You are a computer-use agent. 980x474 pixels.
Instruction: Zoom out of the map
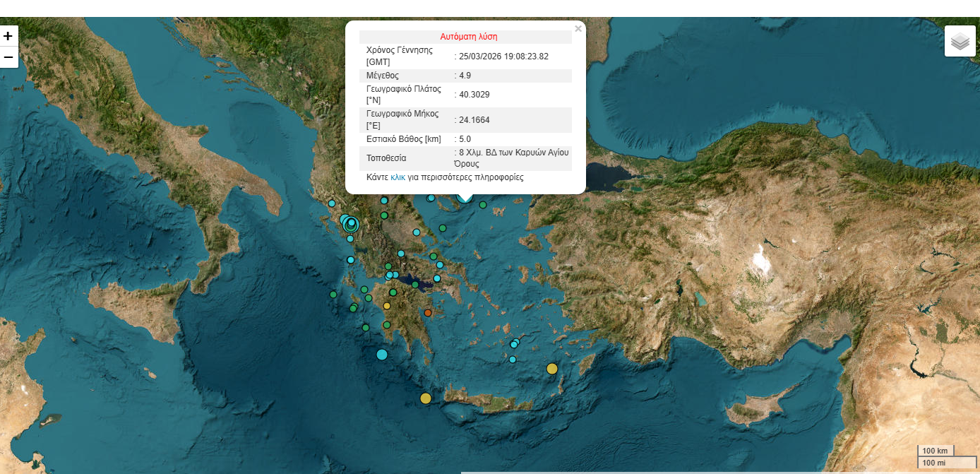tap(8, 57)
